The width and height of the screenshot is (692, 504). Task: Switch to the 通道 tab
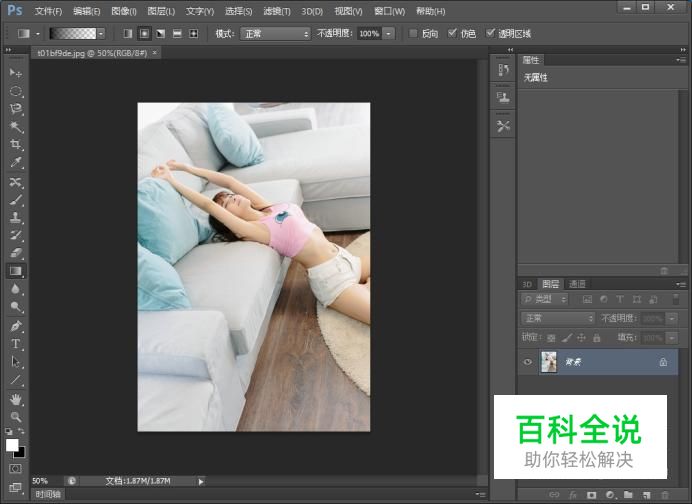tap(577, 284)
